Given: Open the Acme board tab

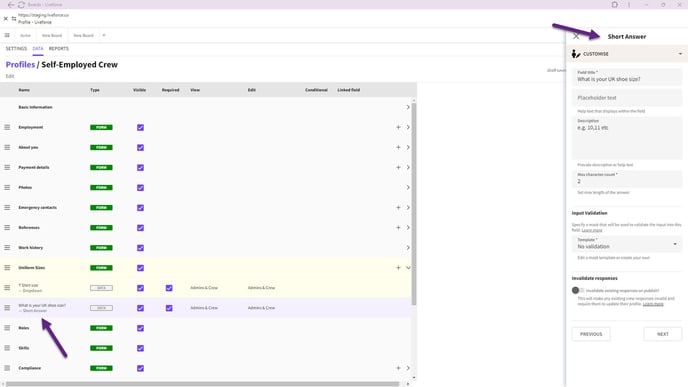Looking at the screenshot, I should point(25,36).
